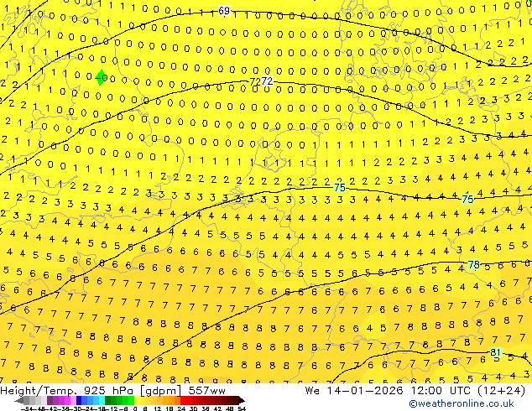Click the 69 height contour label
This screenshot has width=532, height=411.
click(224, 11)
